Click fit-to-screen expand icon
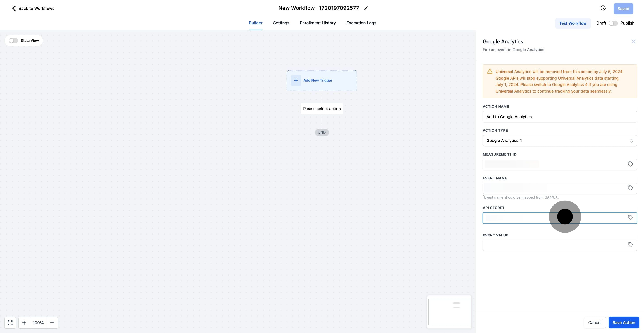 pos(10,323)
